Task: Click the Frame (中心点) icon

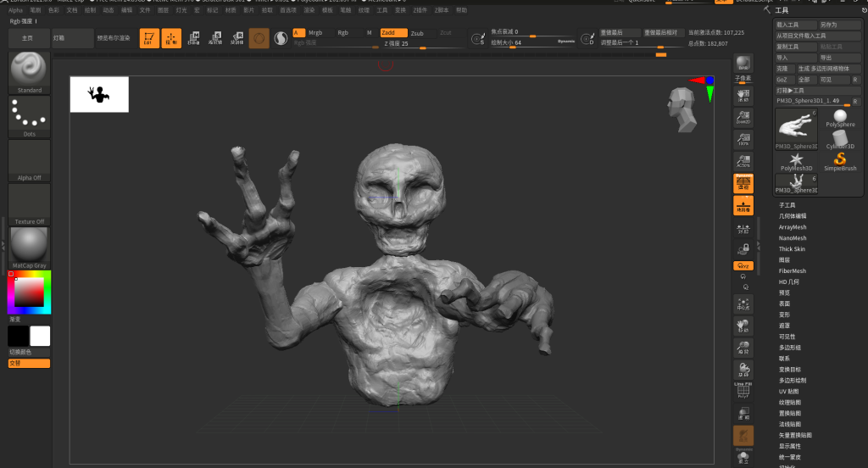Action: [743, 304]
